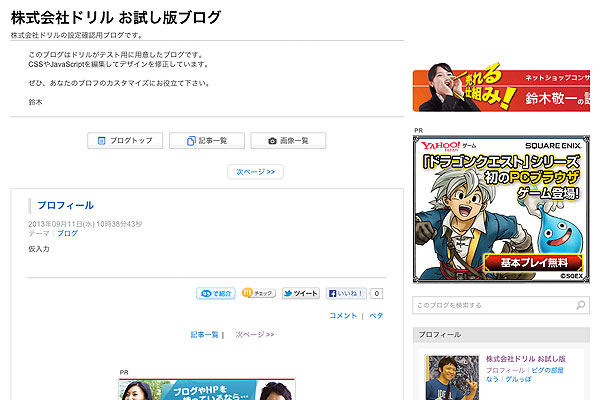The height and width of the screenshot is (400, 600).
Task: Share via the で紹介 button
Action: point(216,294)
